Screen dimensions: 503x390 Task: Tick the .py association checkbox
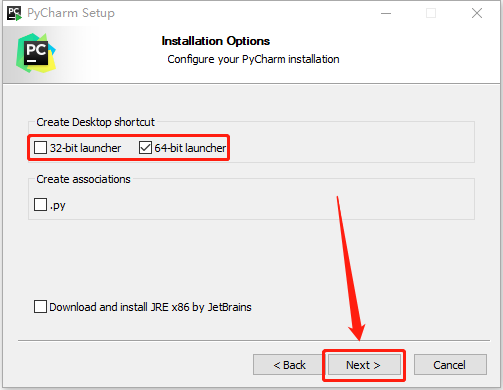(x=40, y=204)
